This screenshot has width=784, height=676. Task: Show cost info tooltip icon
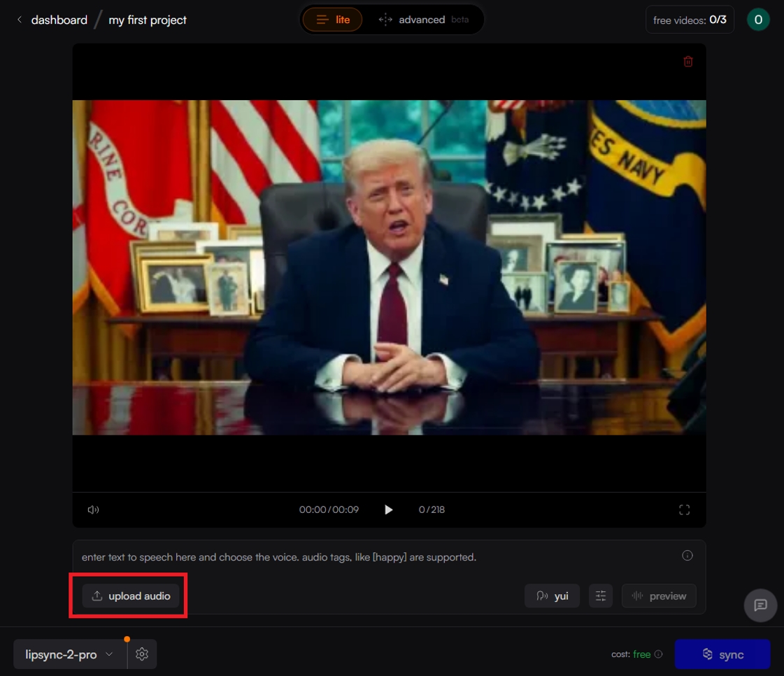659,654
